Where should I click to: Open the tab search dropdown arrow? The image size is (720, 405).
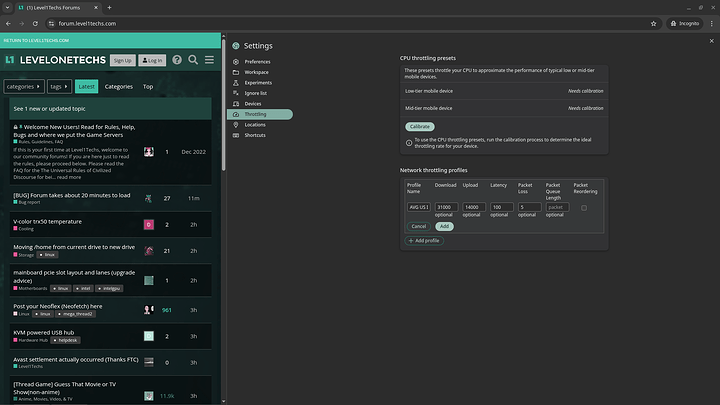pyautogui.click(x=9, y=7)
